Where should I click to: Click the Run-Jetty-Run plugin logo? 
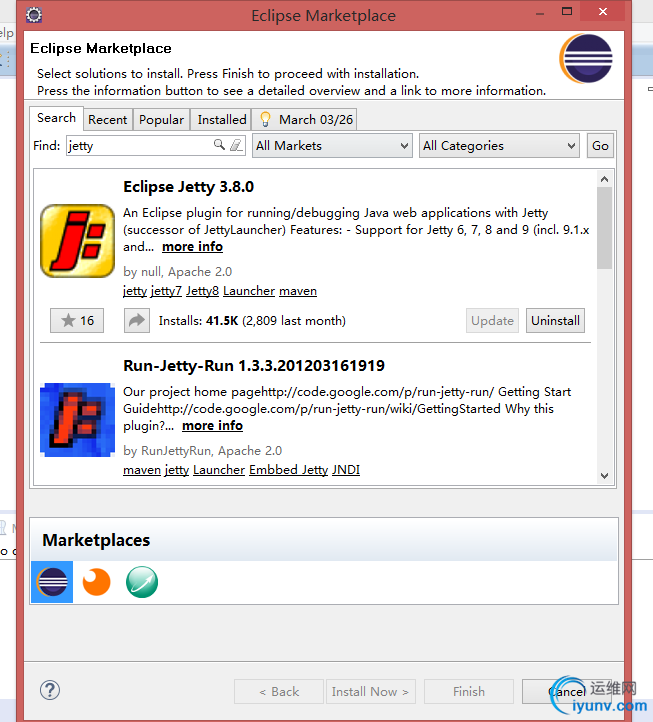(77, 419)
